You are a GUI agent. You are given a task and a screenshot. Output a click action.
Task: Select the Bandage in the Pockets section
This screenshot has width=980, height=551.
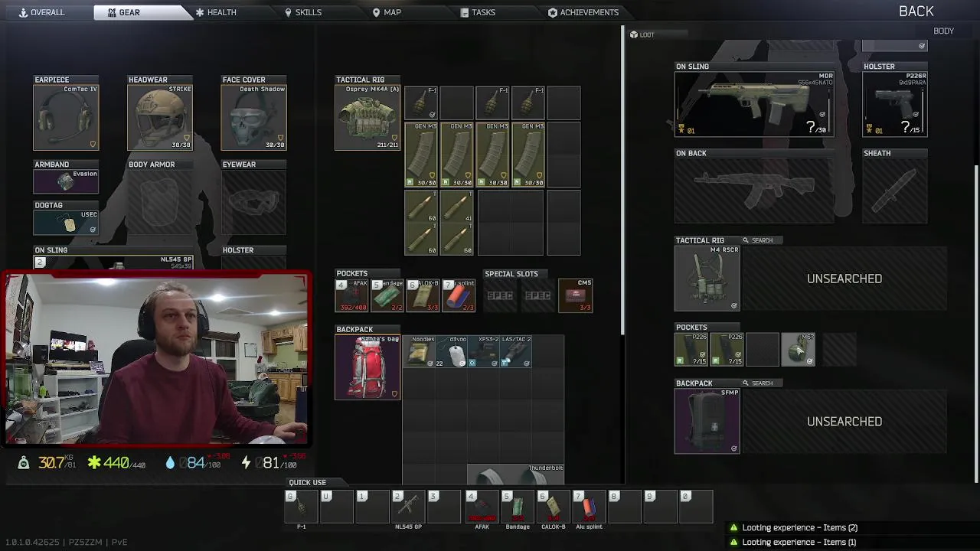pos(387,295)
